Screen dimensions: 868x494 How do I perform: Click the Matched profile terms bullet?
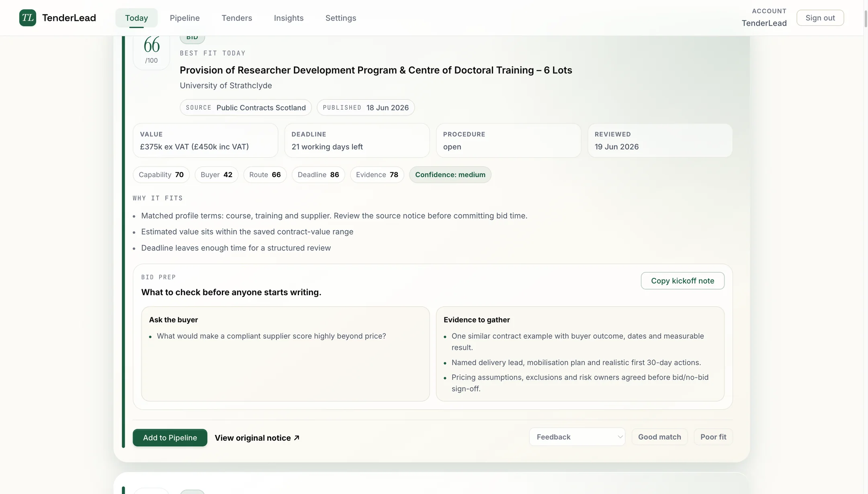click(334, 216)
